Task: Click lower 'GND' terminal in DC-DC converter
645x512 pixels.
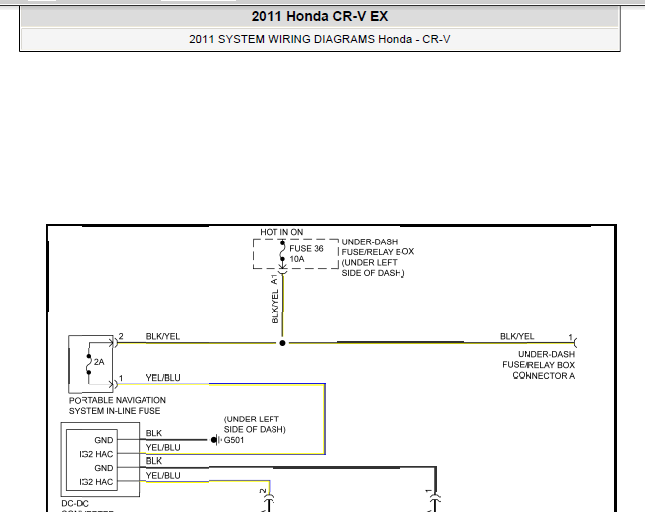Action: click(104, 468)
